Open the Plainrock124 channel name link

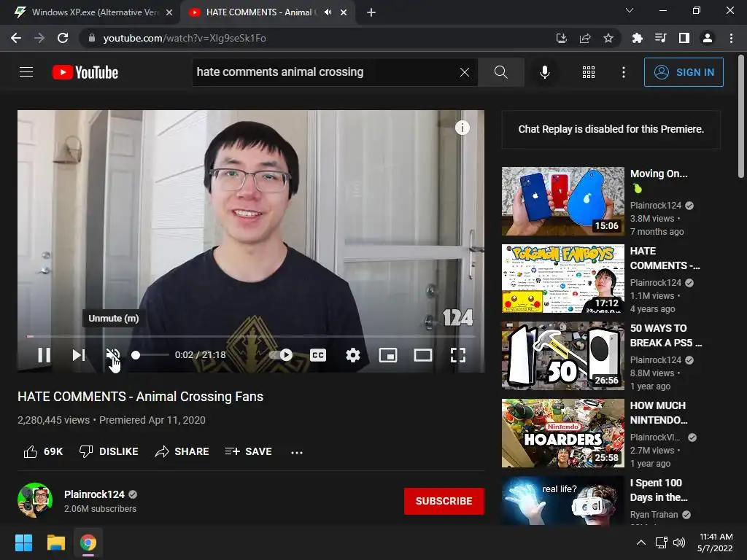[94, 494]
